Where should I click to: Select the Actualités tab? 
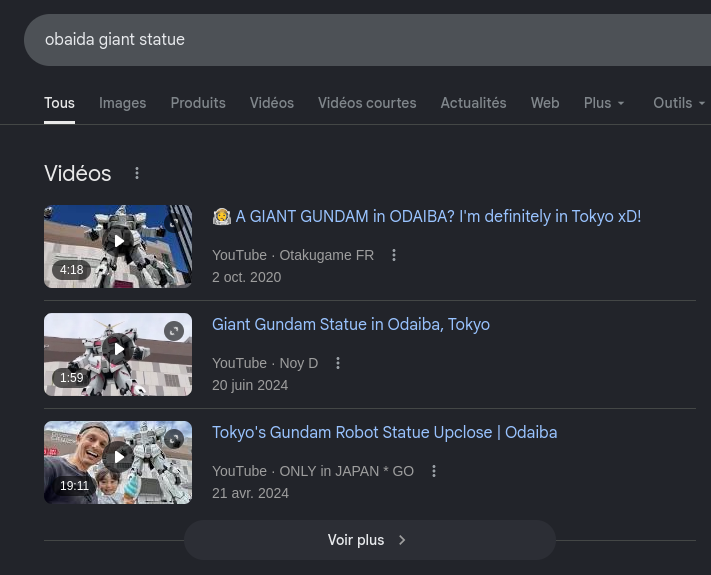[x=473, y=103]
